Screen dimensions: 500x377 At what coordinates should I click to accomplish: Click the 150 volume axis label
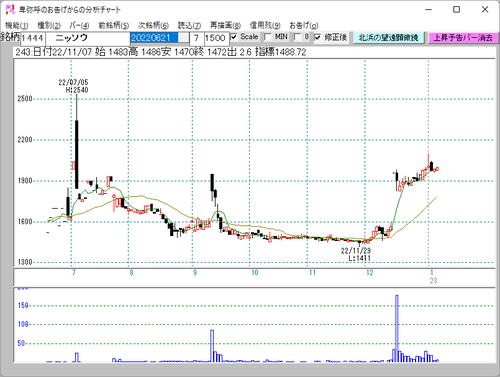tap(23, 305)
